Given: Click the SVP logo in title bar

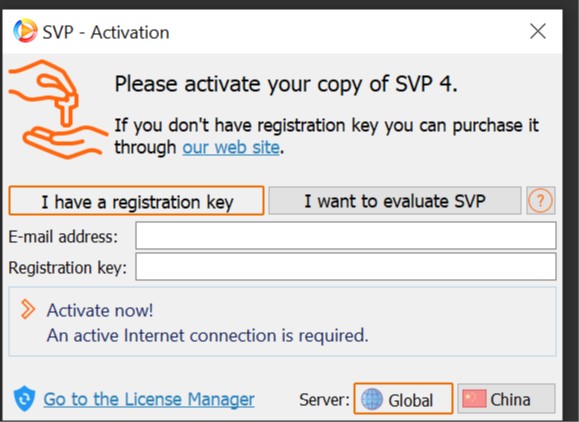Looking at the screenshot, I should tap(25, 30).
